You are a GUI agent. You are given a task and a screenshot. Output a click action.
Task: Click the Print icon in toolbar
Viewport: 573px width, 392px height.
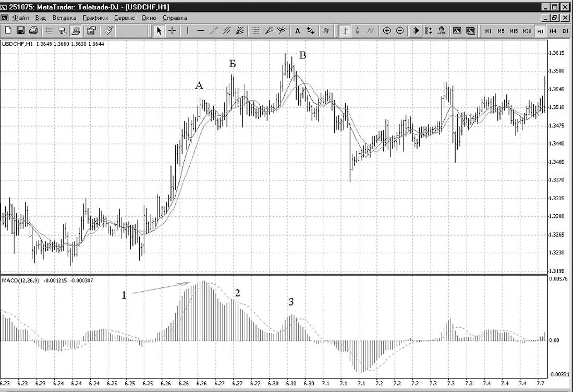coord(33,31)
